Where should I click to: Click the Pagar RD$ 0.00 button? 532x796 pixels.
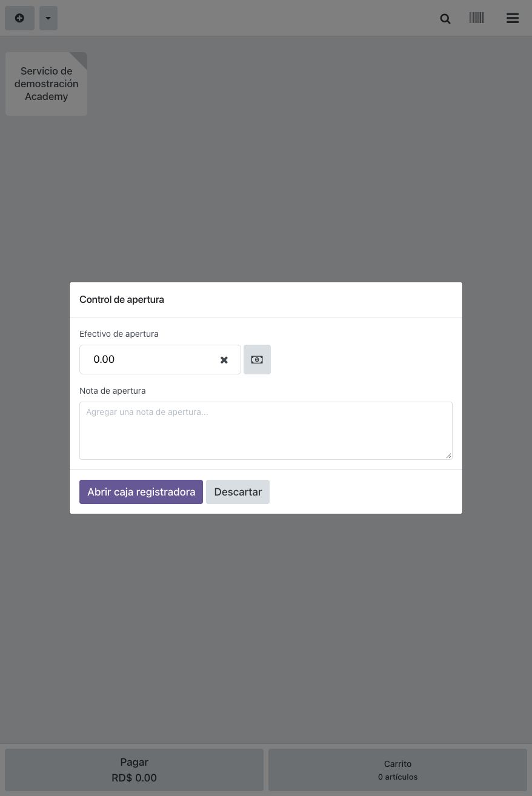(x=134, y=770)
